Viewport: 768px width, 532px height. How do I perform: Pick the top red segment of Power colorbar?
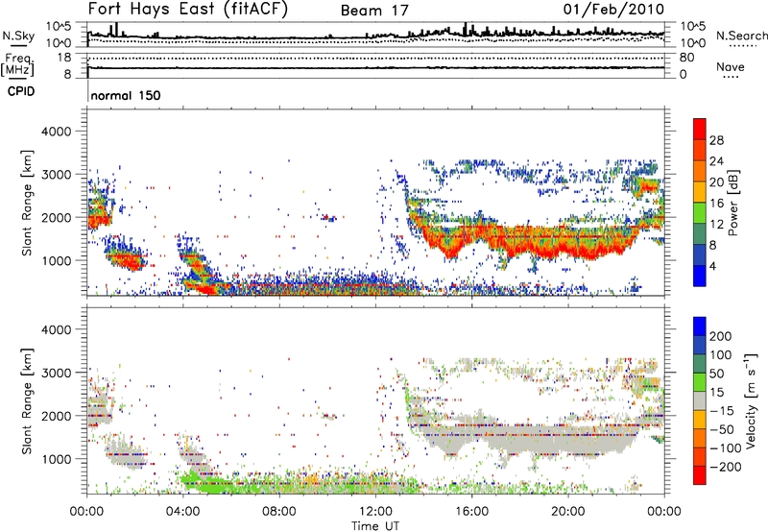point(700,129)
